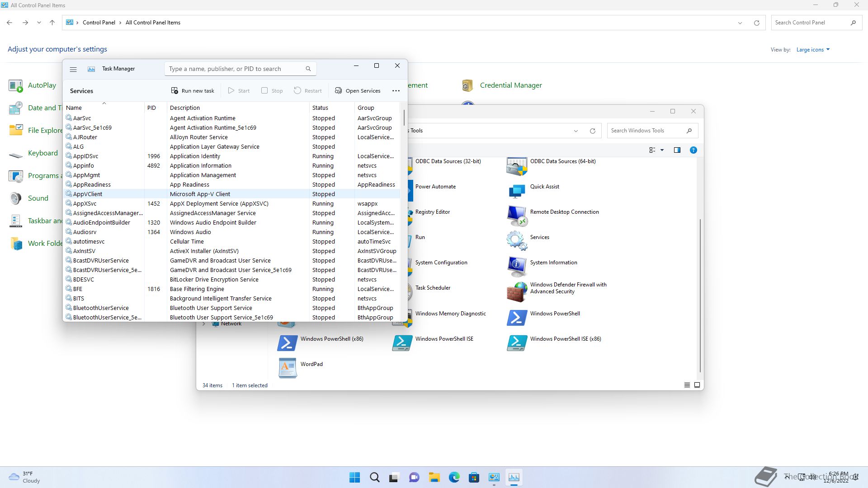Screen dimensions: 868x488
Task: Refresh the Control Panel window
Action: [x=757, y=23]
